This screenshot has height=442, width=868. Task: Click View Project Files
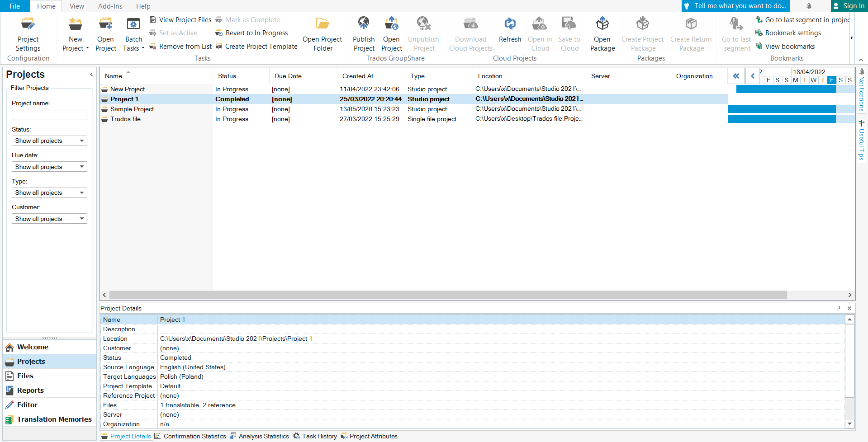click(x=180, y=20)
